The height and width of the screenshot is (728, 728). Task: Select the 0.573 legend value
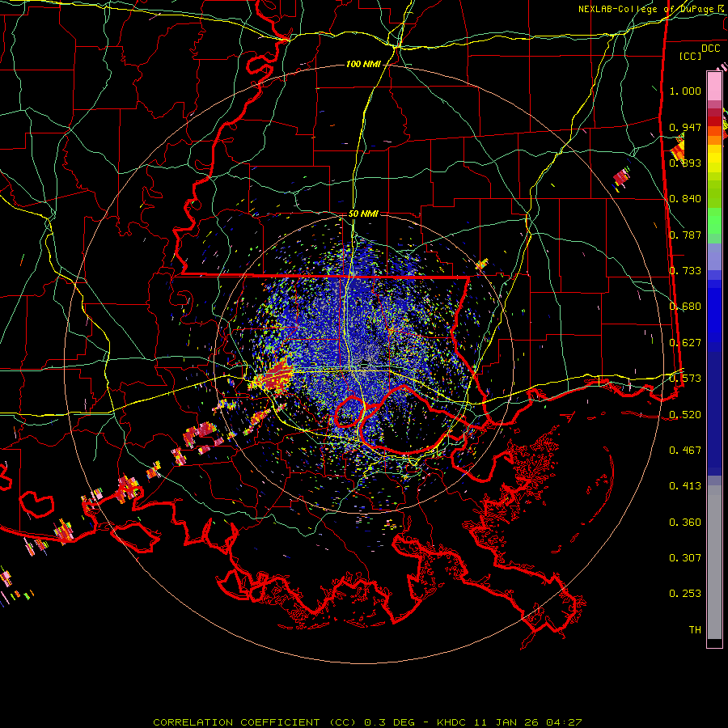(685, 379)
